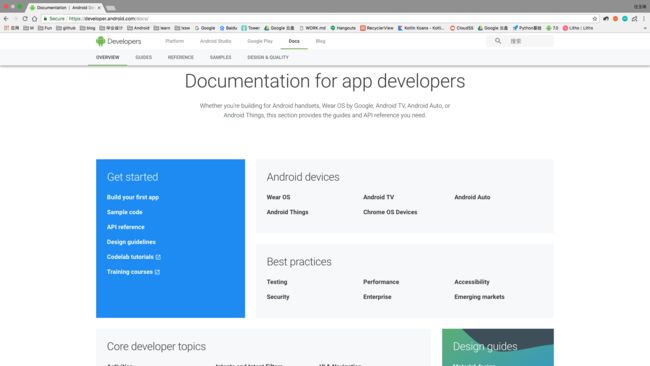This screenshot has width=650, height=366.
Task: Open the API reference link
Action: click(126, 227)
